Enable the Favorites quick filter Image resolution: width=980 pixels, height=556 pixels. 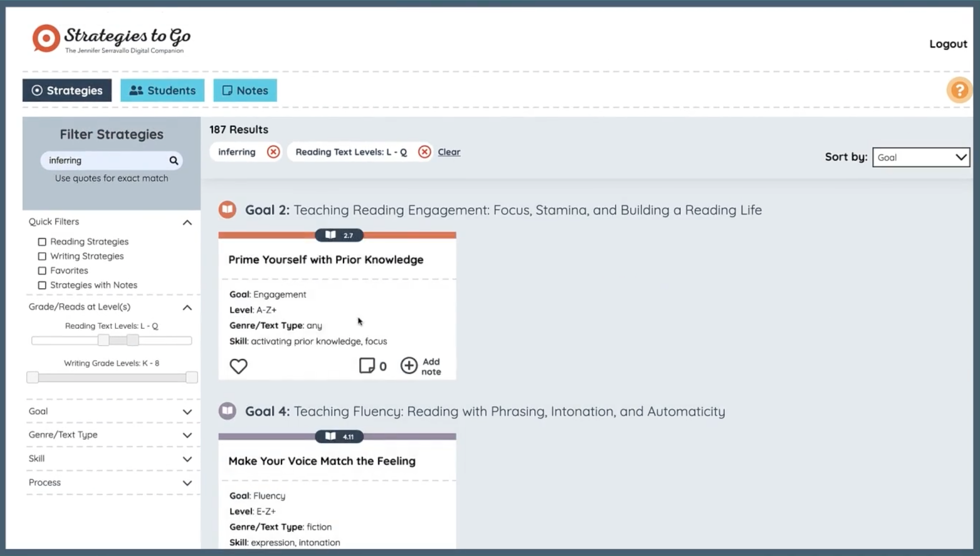tap(42, 271)
